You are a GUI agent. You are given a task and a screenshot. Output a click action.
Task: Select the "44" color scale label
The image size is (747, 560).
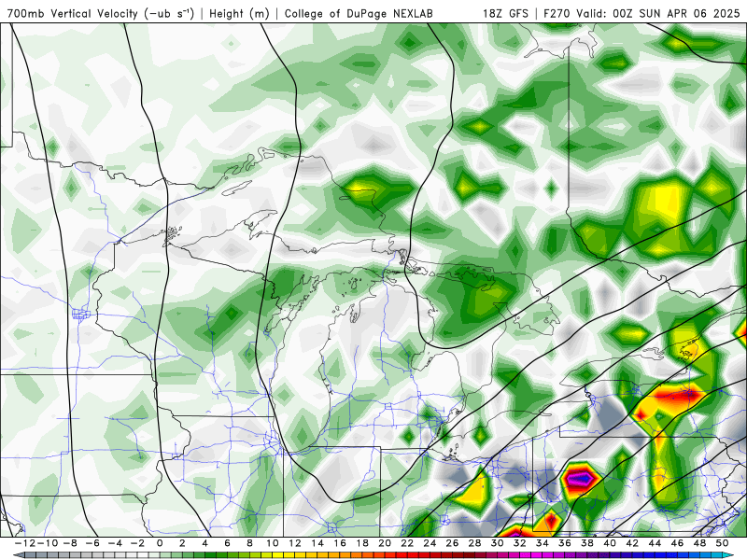(655, 543)
